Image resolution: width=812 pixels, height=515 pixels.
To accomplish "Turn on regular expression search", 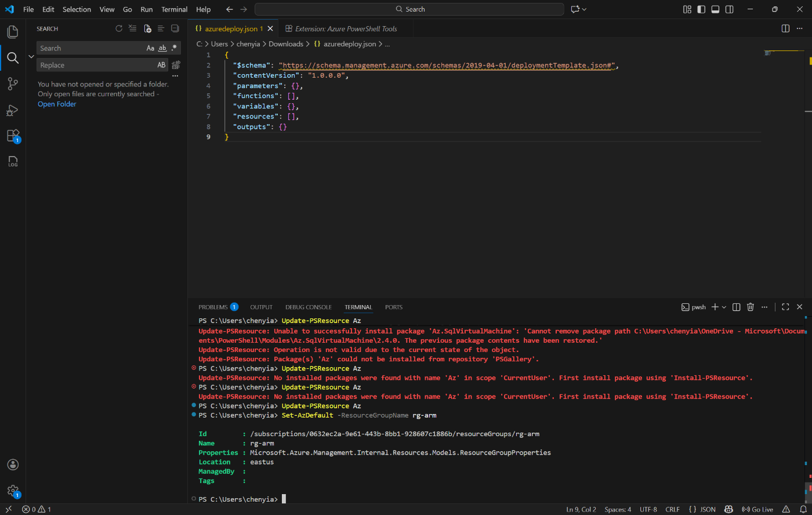I will pos(173,48).
